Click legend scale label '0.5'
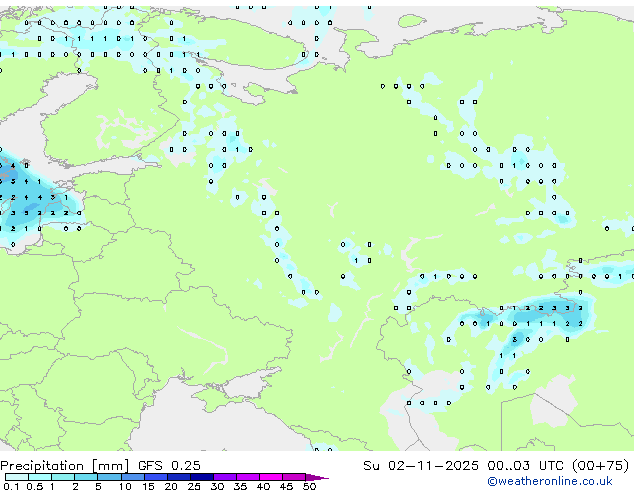Screen dimensions: 634x490 coord(34,486)
